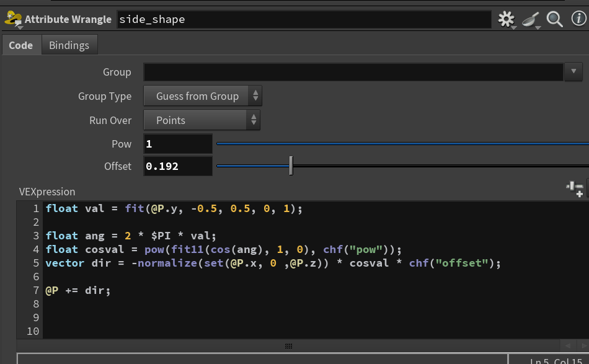
Task: Click the Offset value field
Action: pos(178,166)
